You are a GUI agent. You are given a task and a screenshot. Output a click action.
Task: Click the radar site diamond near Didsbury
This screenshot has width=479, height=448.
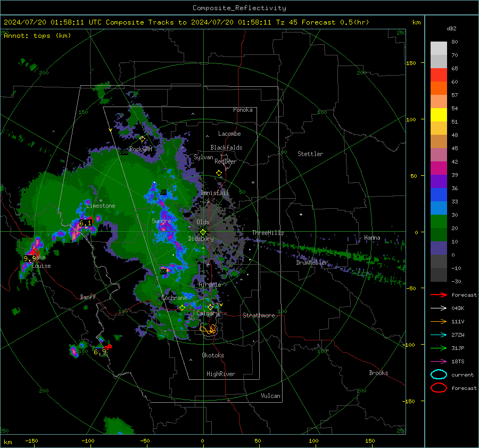pyautogui.click(x=203, y=232)
